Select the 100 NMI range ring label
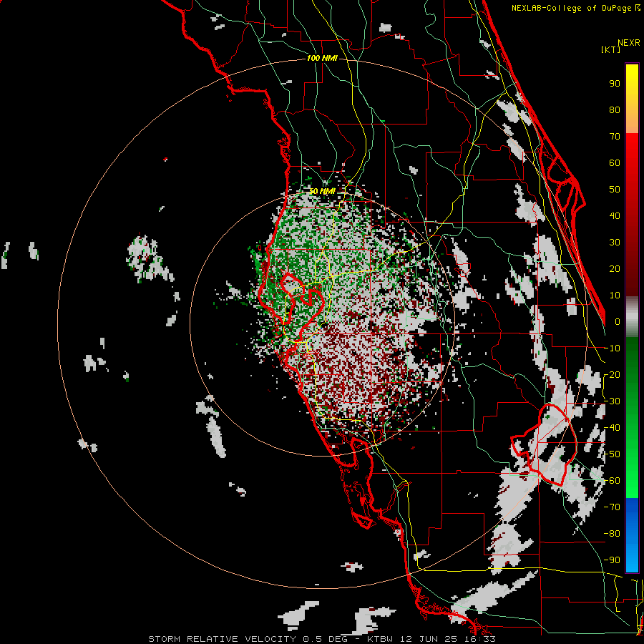Screen dimensions: 644x644 [322, 59]
